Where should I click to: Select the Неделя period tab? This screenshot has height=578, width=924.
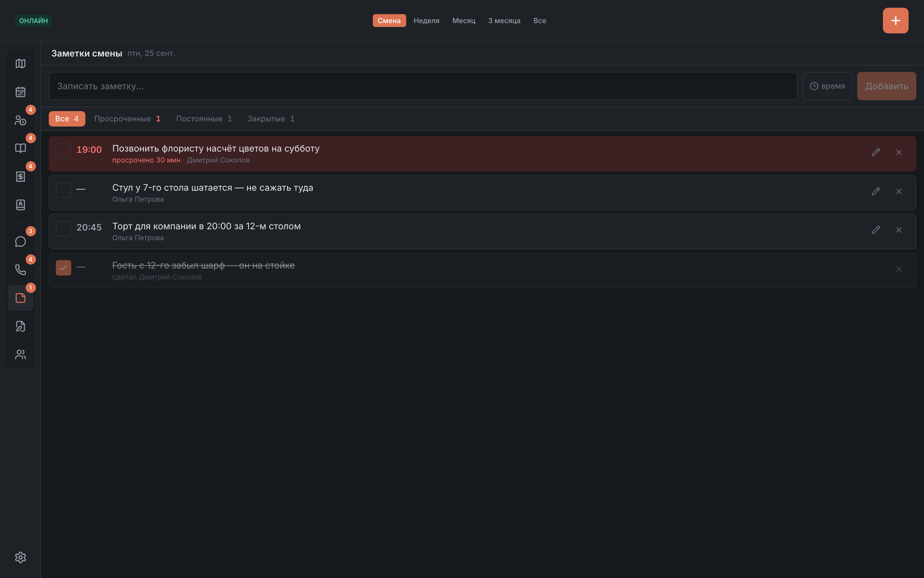pos(426,21)
